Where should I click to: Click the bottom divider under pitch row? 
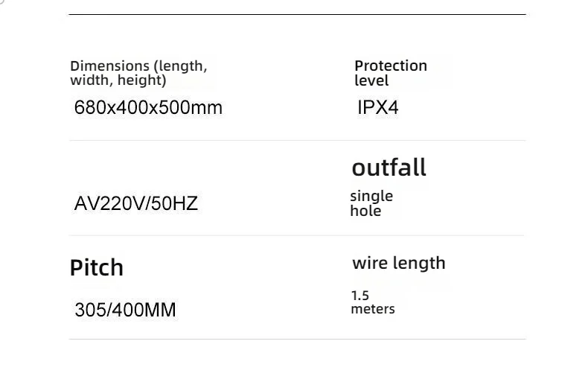pos(298,340)
